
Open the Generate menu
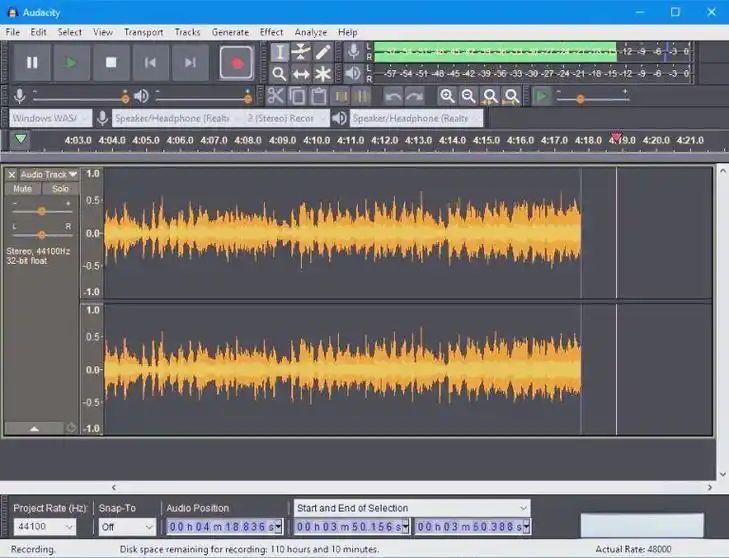(x=230, y=32)
